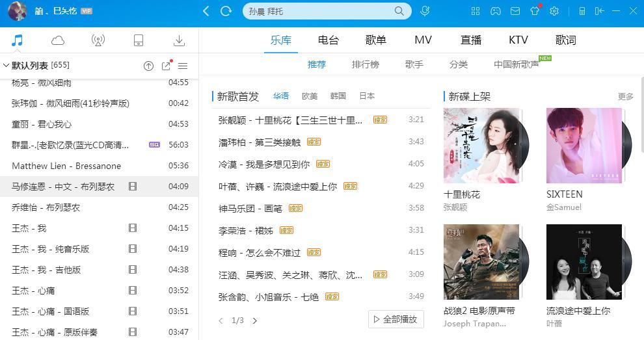644x340 pixels.
Task: Select the 推荐 sub-tab
Action: [317, 64]
